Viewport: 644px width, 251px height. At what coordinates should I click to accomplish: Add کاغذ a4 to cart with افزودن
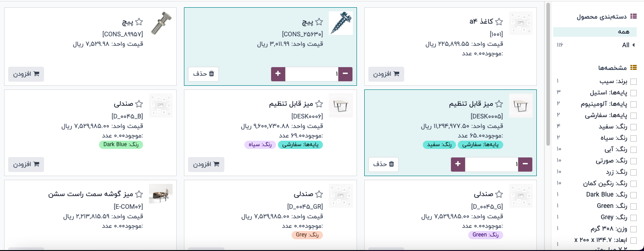point(386,74)
